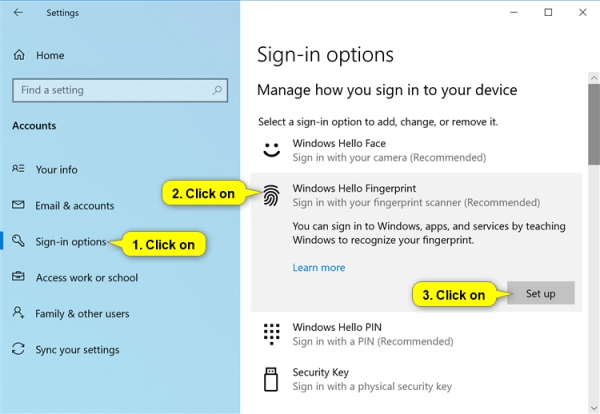Open Your info in the sidebar

57,170
